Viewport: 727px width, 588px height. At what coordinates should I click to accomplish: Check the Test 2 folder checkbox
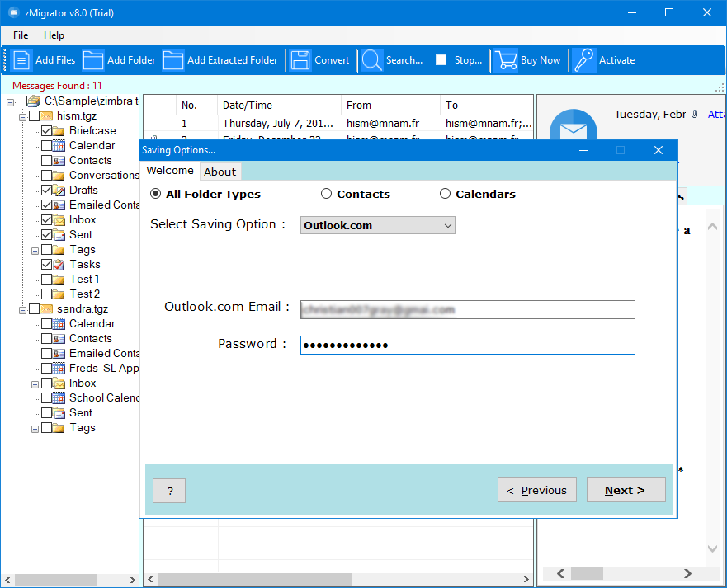point(46,294)
